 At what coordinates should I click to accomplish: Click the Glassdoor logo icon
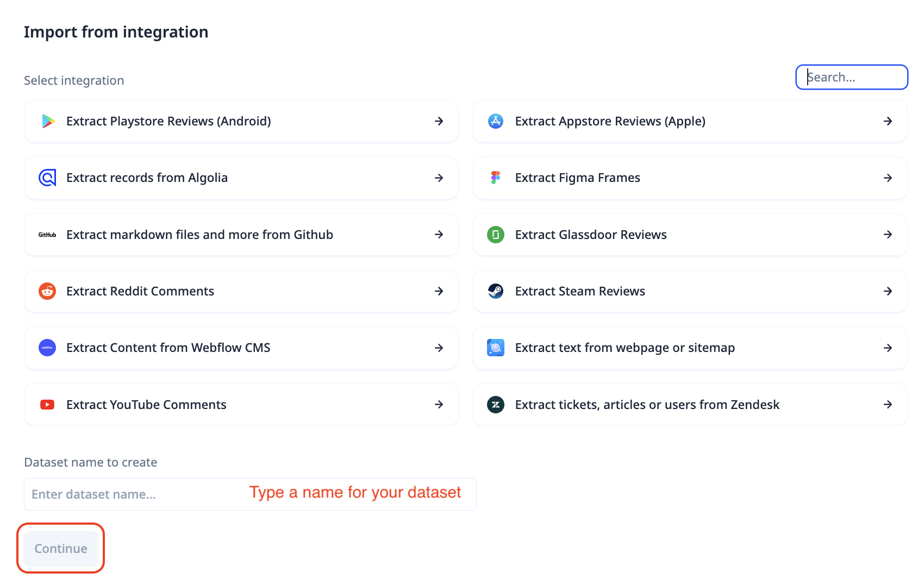click(495, 235)
